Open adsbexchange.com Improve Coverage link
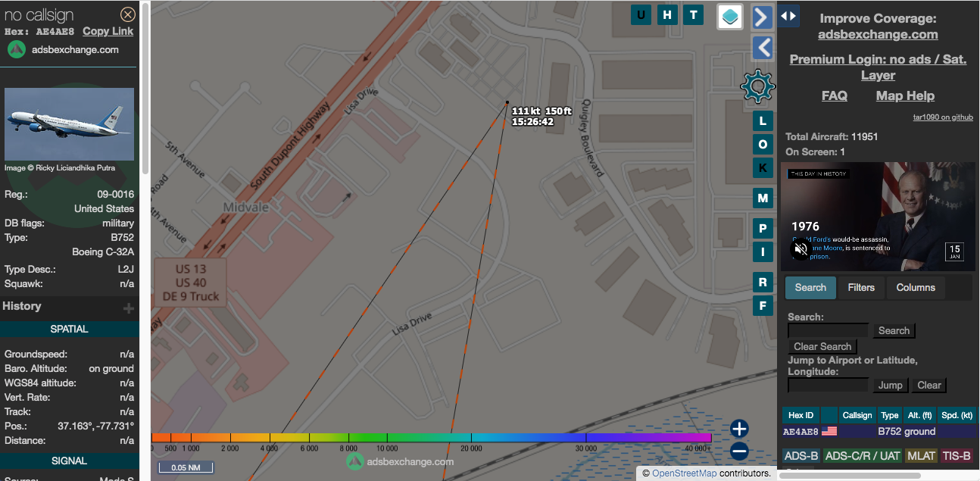Viewport: 980px width, 481px height. pyautogui.click(x=878, y=34)
